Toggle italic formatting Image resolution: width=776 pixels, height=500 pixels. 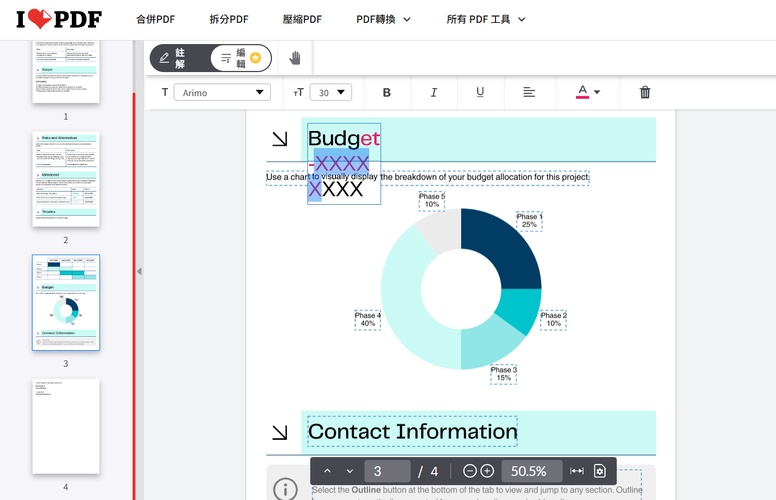click(x=434, y=92)
